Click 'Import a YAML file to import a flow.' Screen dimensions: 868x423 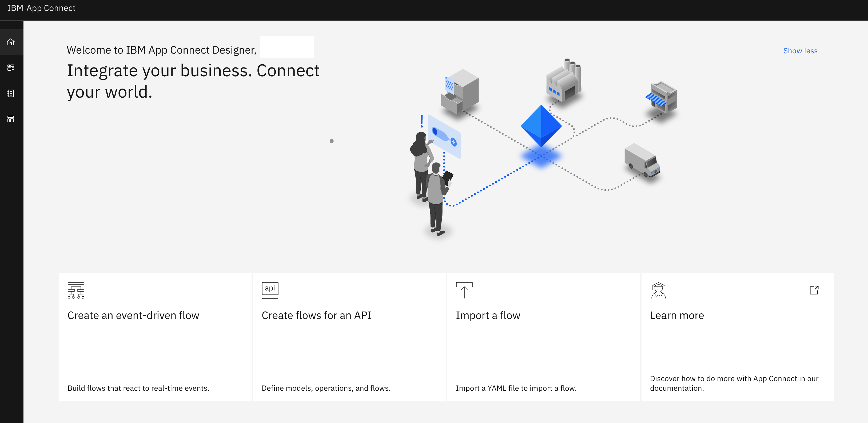(x=516, y=388)
